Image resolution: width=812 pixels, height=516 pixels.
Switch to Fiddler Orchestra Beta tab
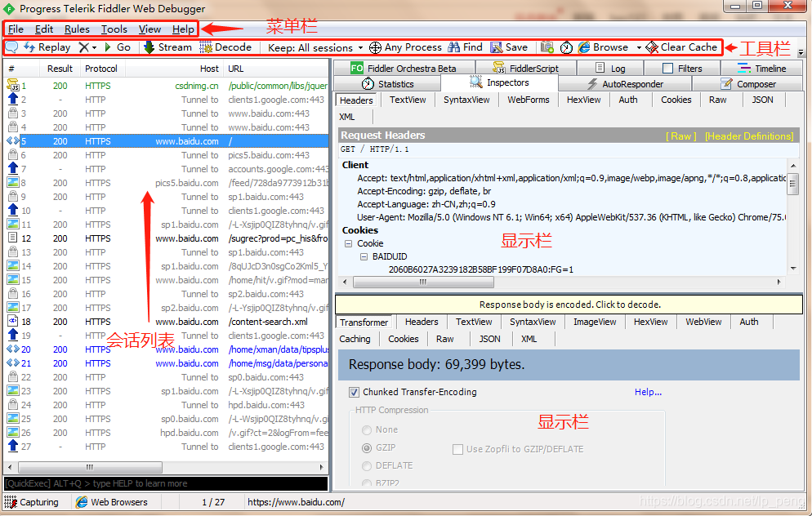click(404, 68)
